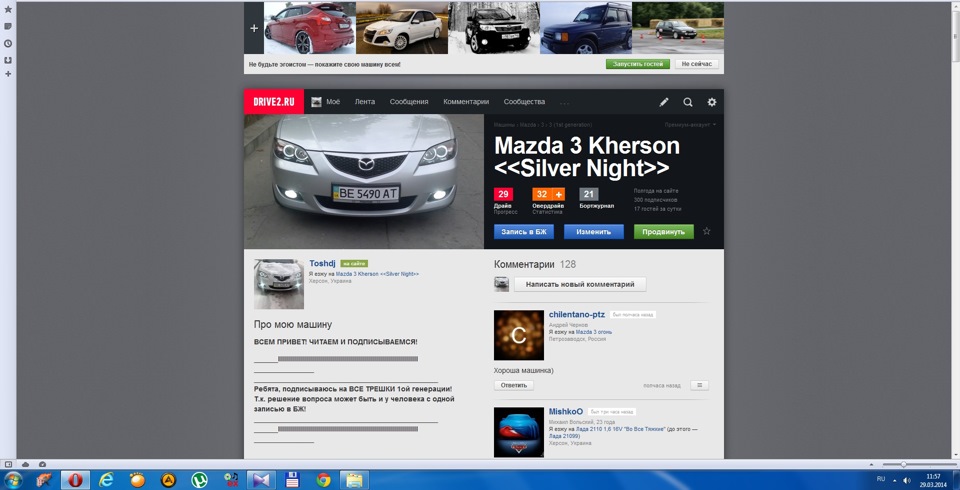Open the silver Mazda 3 main photo
This screenshot has height=490, width=960.
tap(364, 181)
